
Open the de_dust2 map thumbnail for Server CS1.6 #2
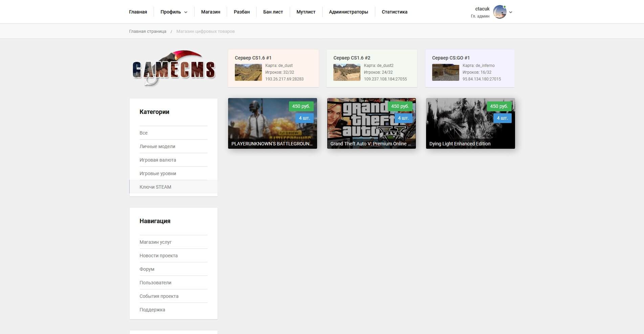click(347, 72)
